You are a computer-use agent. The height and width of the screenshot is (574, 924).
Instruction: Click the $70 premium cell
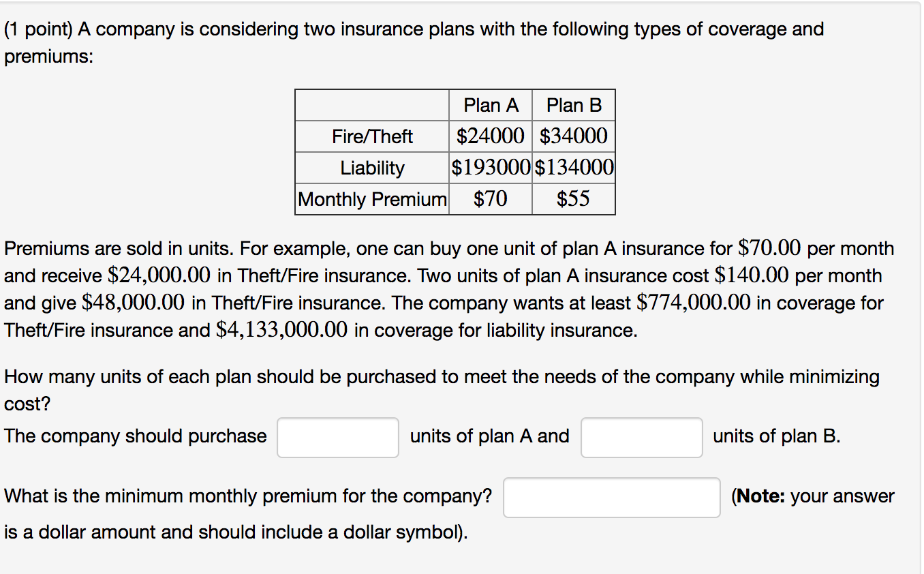(491, 199)
